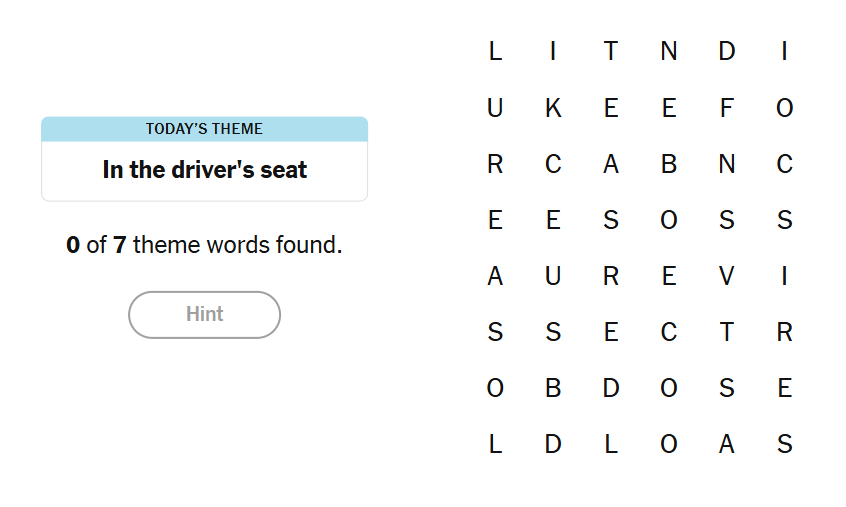The width and height of the screenshot is (846, 507).
Task: Click letter D between N and I
Action: click(x=727, y=51)
